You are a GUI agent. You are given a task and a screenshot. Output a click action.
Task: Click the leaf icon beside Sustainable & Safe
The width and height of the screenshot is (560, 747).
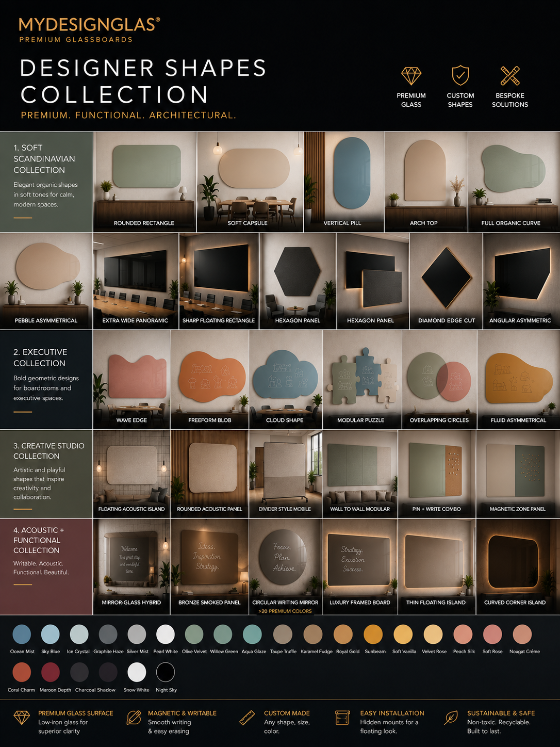(x=451, y=718)
